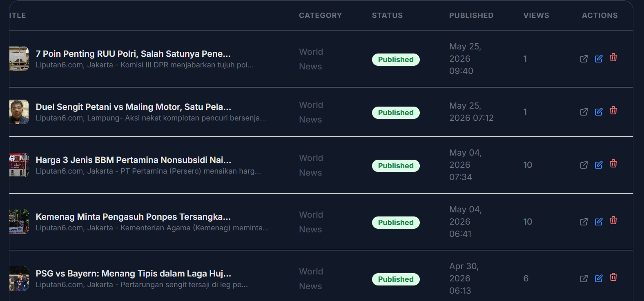Edit the PSG vs Bayern article
Image resolution: width=644 pixels, height=301 pixels.
coord(599,279)
